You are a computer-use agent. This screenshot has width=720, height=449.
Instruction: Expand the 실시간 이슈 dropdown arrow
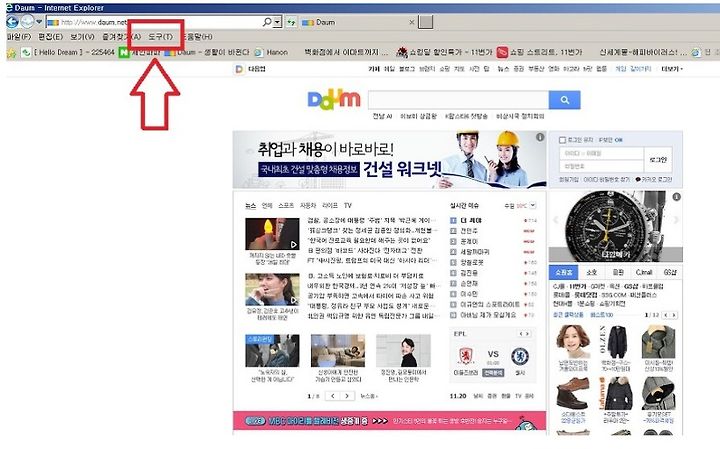(533, 205)
